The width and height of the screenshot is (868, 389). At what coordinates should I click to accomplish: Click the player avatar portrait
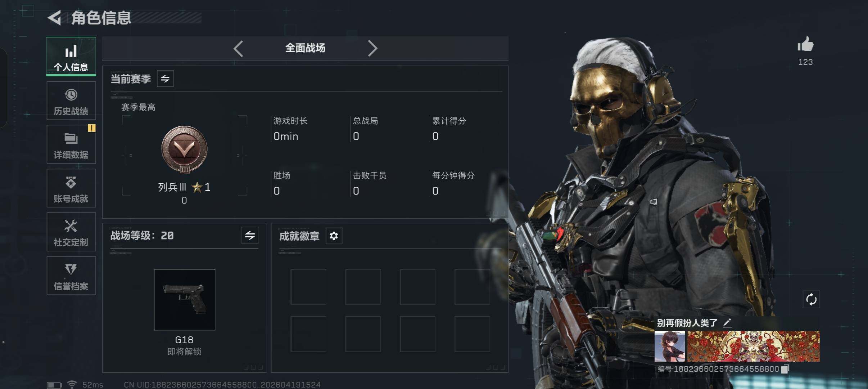pyautogui.click(x=670, y=346)
